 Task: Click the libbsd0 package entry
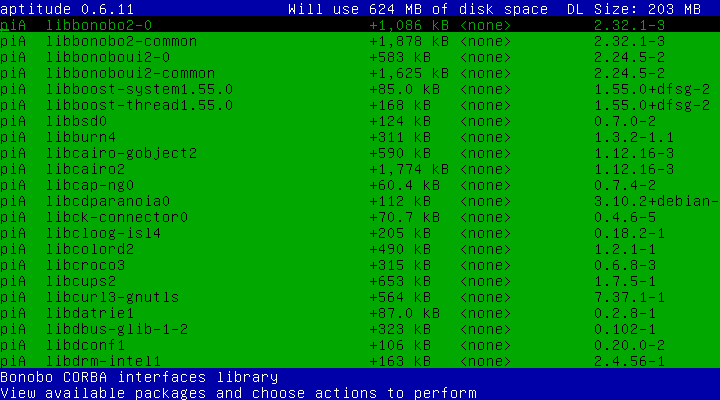pos(76,121)
